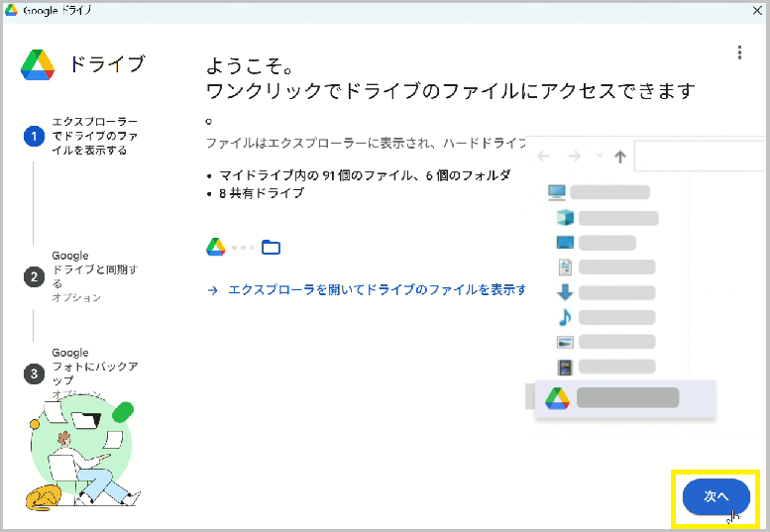Click the arrow icon before エクスプローラ link
Screen dimensions: 770x532
213,290
